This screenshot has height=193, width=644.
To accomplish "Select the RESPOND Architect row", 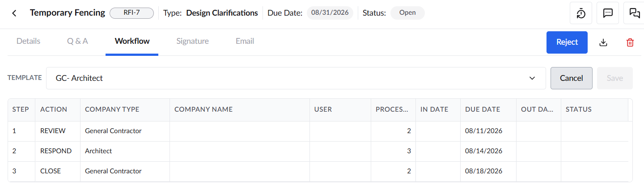I will 318,151.
